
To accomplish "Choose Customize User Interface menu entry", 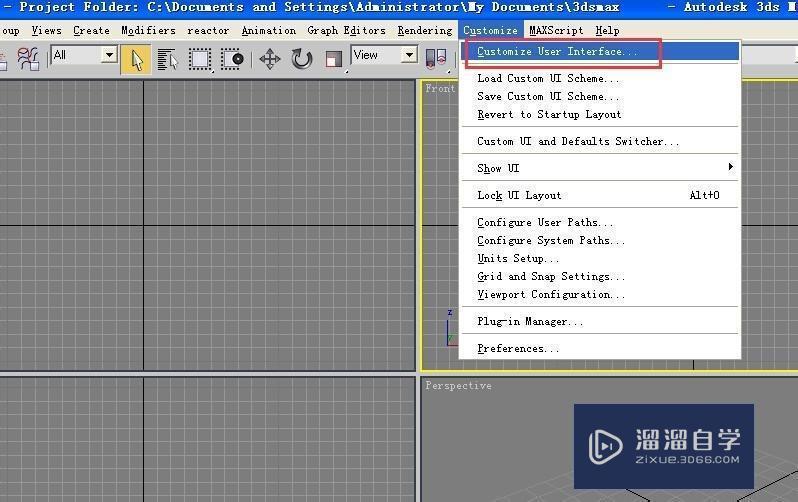I will pyautogui.click(x=601, y=51).
